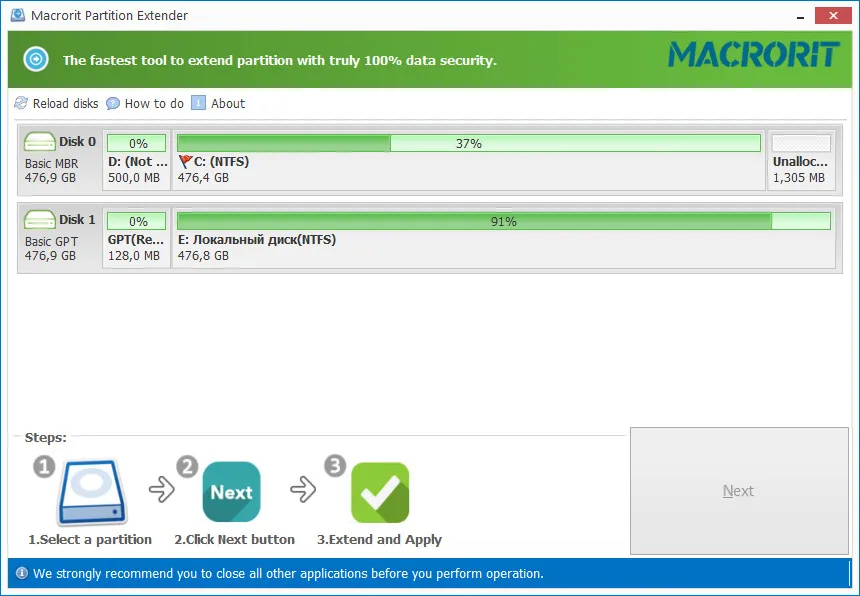Click the Disk 0 drive icon

pos(39,141)
